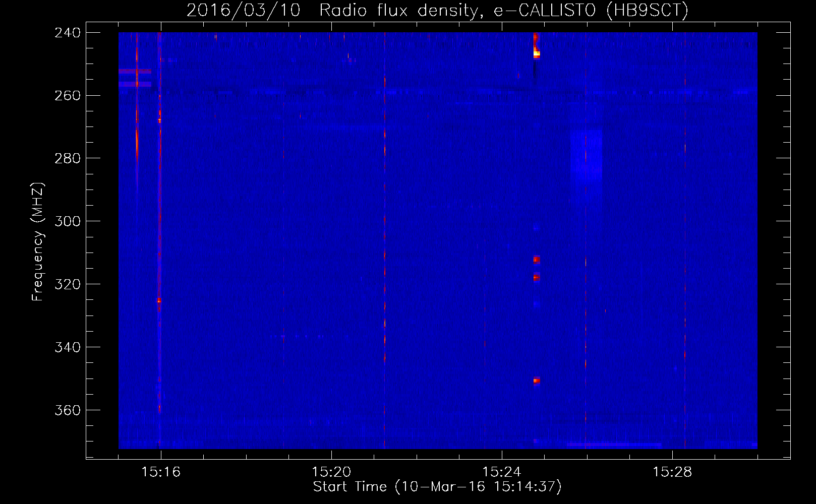Click the 280 frequency tick label
The width and height of the screenshot is (816, 504).
click(68, 159)
